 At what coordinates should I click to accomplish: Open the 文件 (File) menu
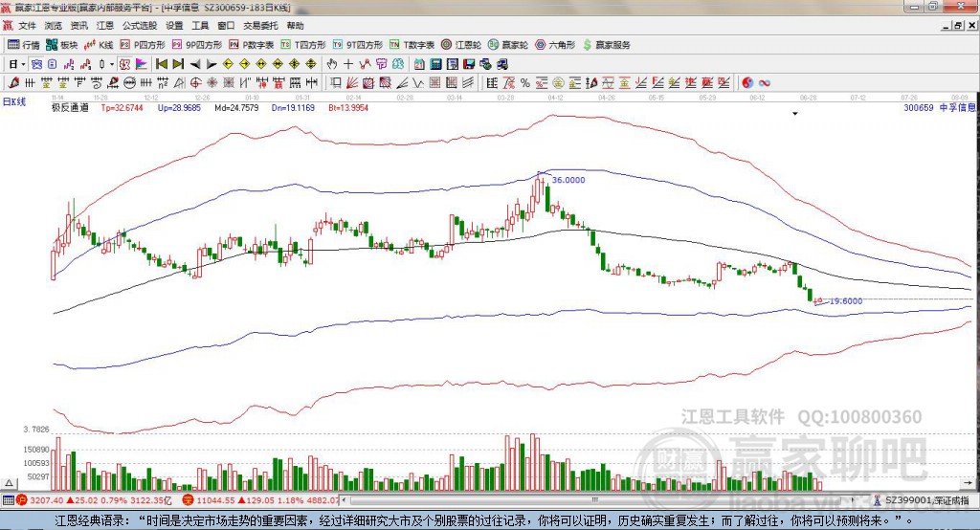pyautogui.click(x=27, y=26)
